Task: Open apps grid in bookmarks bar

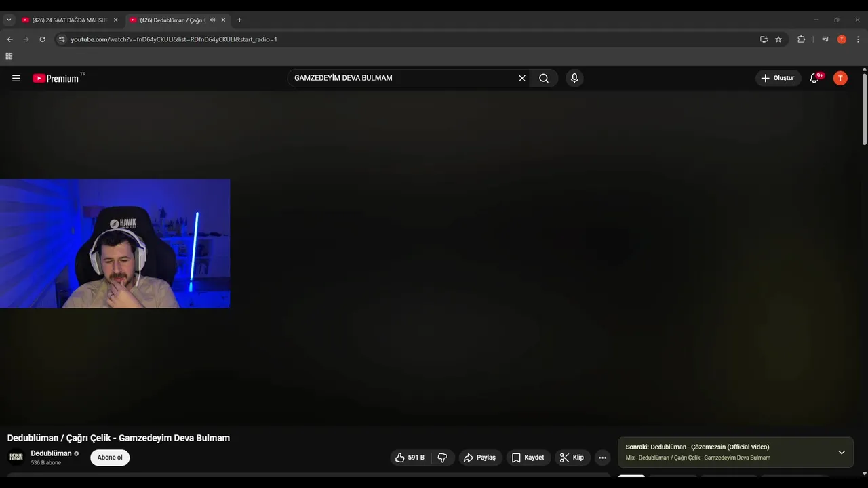Action: coord(9,56)
